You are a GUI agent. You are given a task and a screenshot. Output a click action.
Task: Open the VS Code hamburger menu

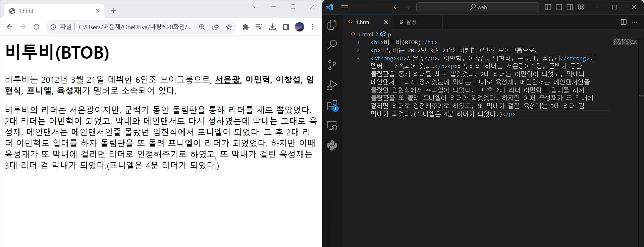coord(345,7)
